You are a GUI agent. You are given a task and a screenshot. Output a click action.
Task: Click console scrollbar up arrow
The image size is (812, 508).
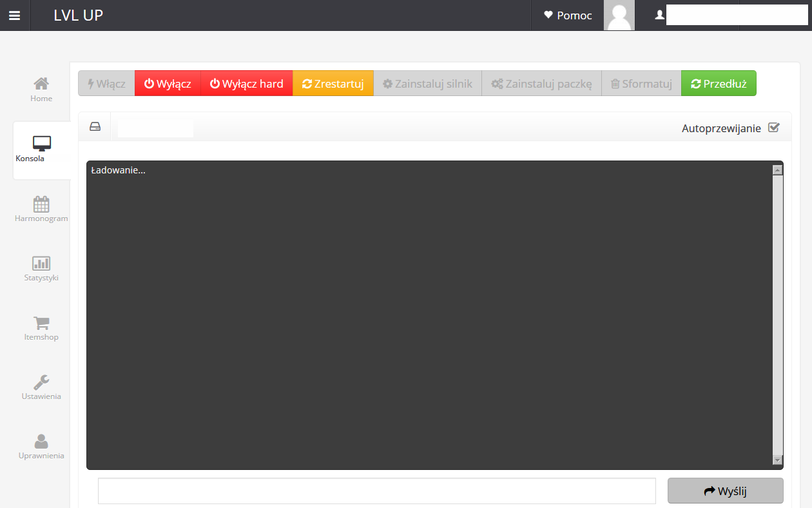click(x=777, y=170)
